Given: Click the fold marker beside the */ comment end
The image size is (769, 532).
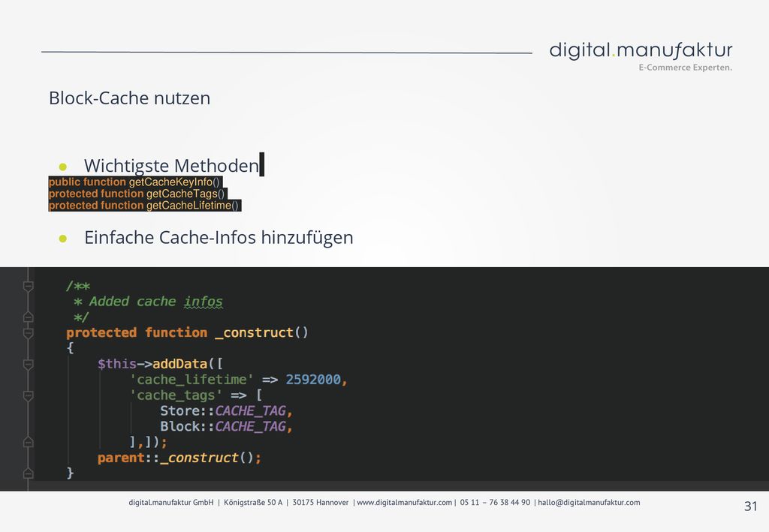Looking at the screenshot, I should pyautogui.click(x=29, y=317).
